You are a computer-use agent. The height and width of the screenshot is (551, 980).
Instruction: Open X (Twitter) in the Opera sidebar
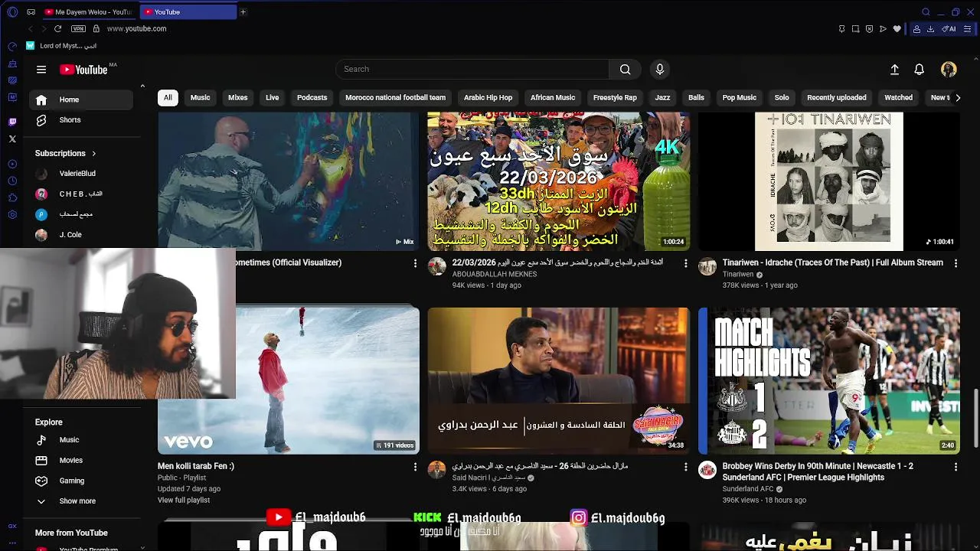coord(12,139)
